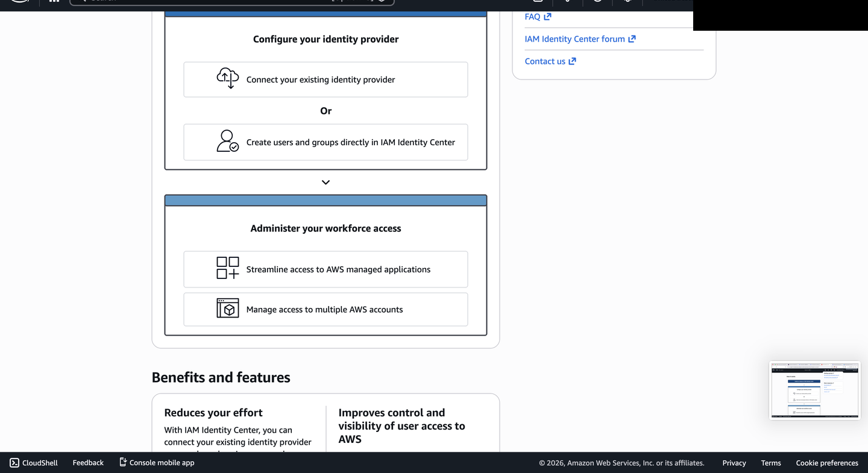Visit the IAM Identity Center forum link
The height and width of the screenshot is (473, 868).
pyautogui.click(x=580, y=39)
